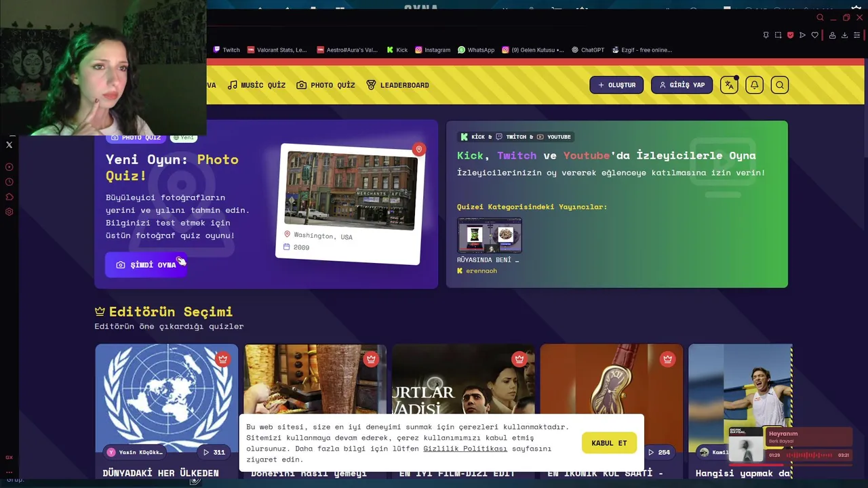This screenshot has width=868, height=488.
Task: Open the WhatsApp bookmark
Action: click(x=476, y=49)
